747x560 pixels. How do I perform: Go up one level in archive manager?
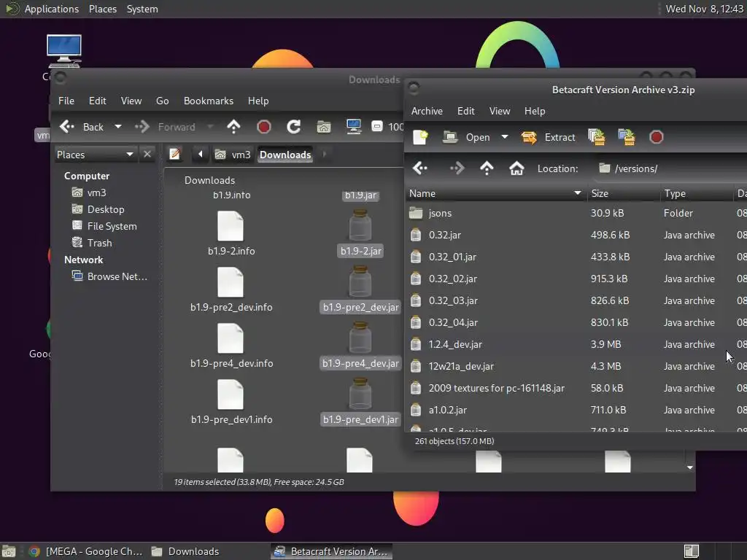[487, 168]
